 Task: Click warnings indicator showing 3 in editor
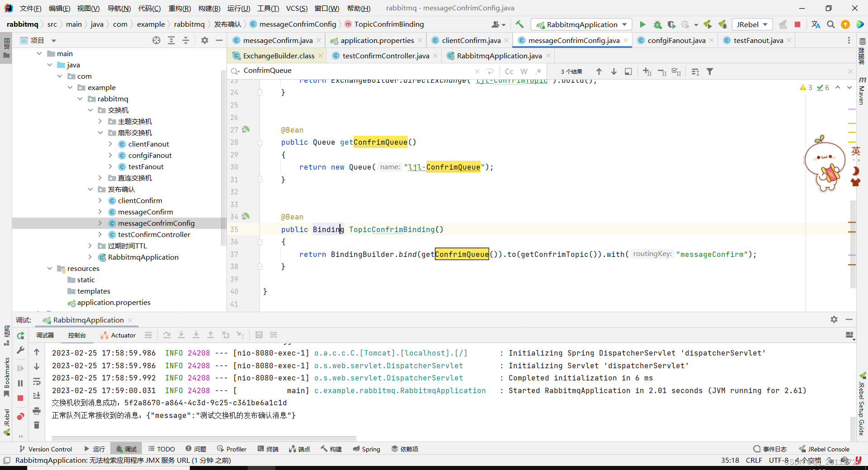point(806,88)
